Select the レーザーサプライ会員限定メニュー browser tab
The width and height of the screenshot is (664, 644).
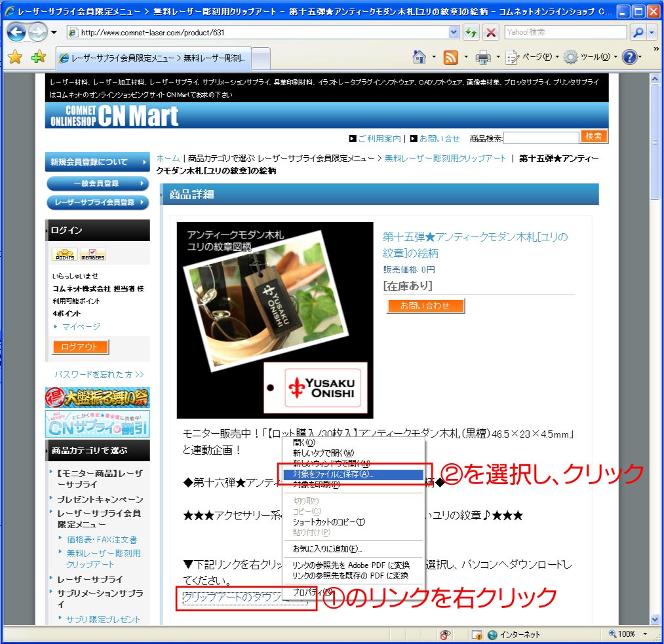(x=154, y=58)
